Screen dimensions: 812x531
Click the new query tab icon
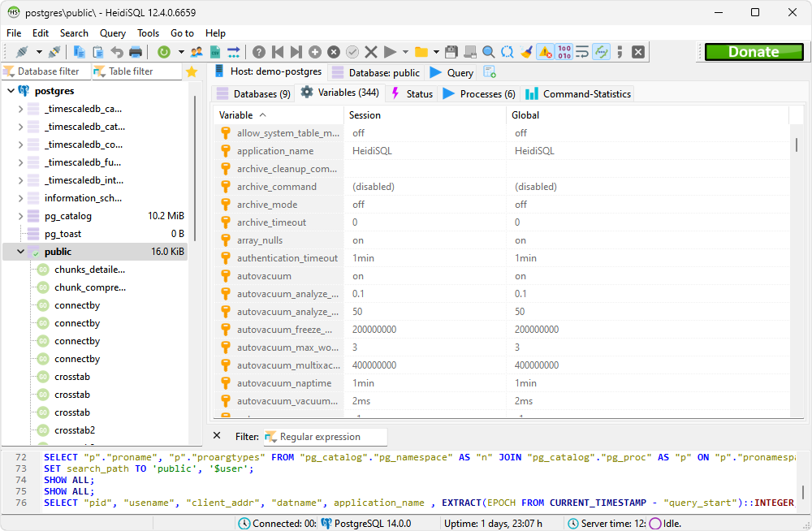(x=489, y=72)
